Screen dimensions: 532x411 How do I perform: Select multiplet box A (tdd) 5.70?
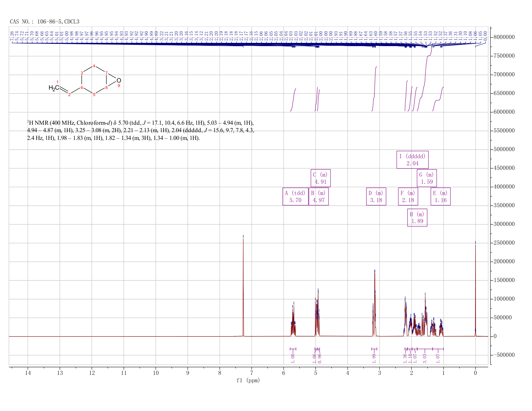(x=295, y=197)
